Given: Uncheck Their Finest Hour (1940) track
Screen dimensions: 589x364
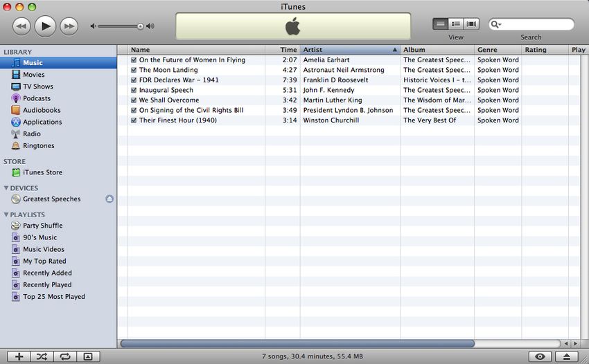Looking at the screenshot, I should [133, 120].
